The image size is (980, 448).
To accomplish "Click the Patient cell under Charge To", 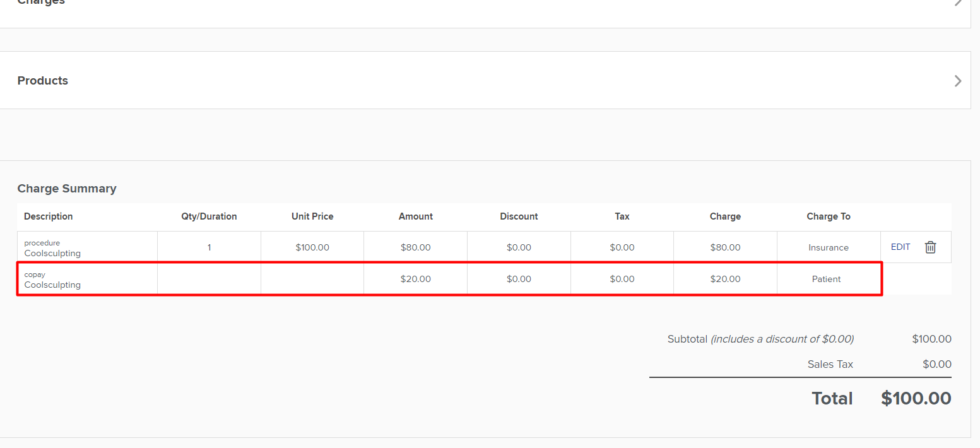I will coord(829,279).
